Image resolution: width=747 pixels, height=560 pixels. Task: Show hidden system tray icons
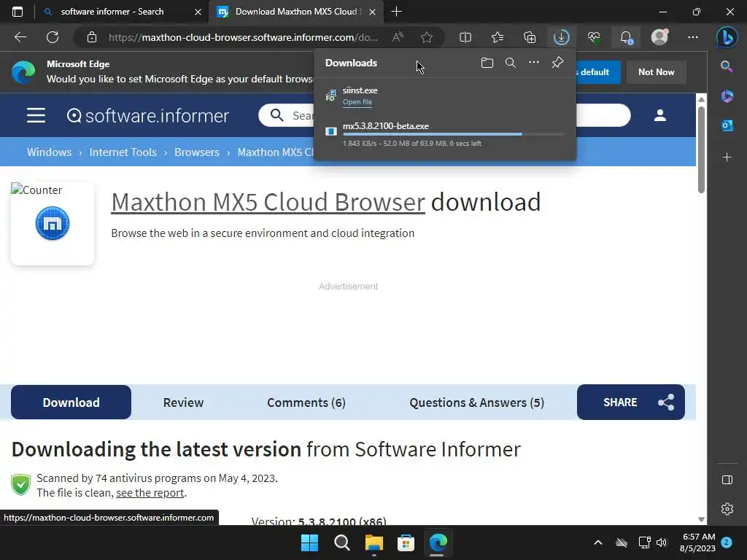click(598, 542)
